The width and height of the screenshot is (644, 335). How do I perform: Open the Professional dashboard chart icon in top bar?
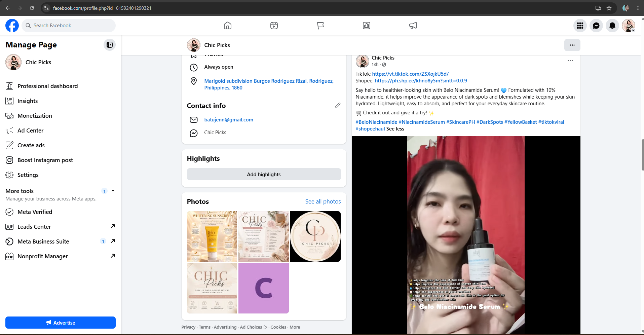pos(367,26)
